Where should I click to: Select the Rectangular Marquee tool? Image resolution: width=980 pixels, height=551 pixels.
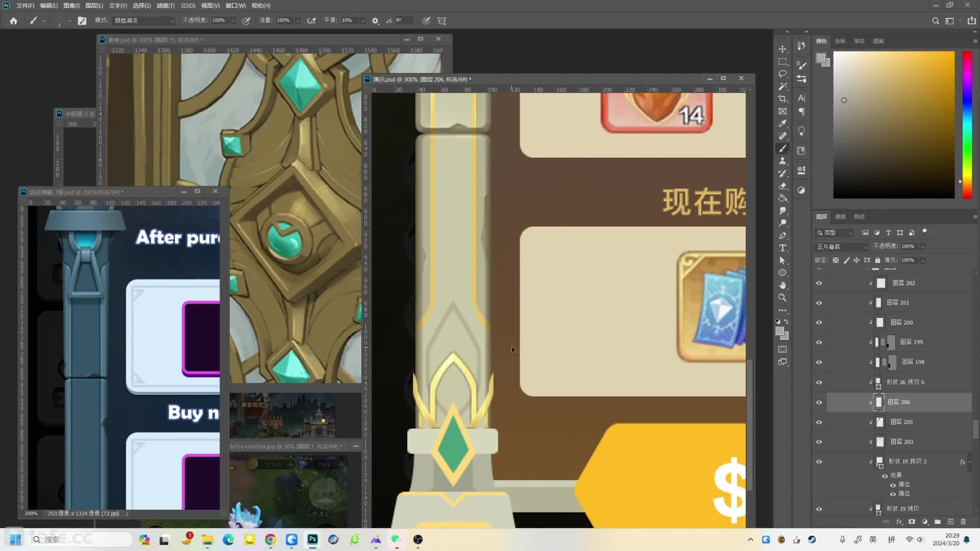tap(782, 62)
